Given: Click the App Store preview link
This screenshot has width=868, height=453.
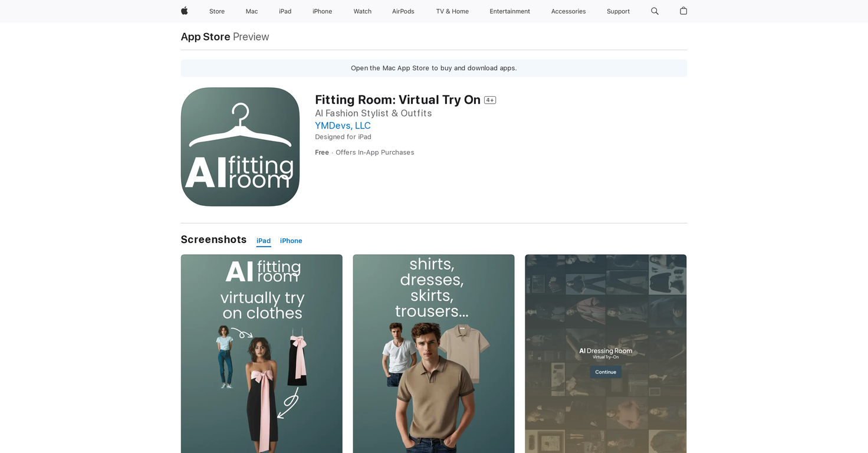Looking at the screenshot, I should 205,37.
